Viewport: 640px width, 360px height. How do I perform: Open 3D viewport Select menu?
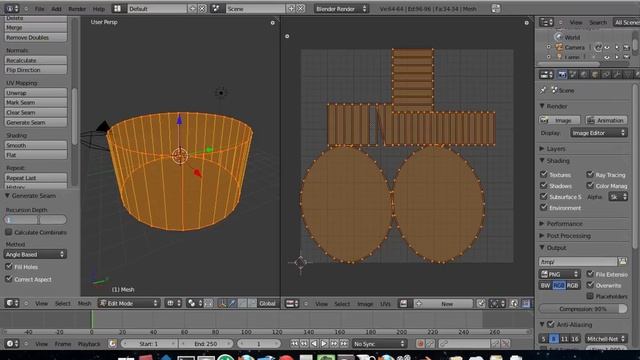[x=62, y=303]
